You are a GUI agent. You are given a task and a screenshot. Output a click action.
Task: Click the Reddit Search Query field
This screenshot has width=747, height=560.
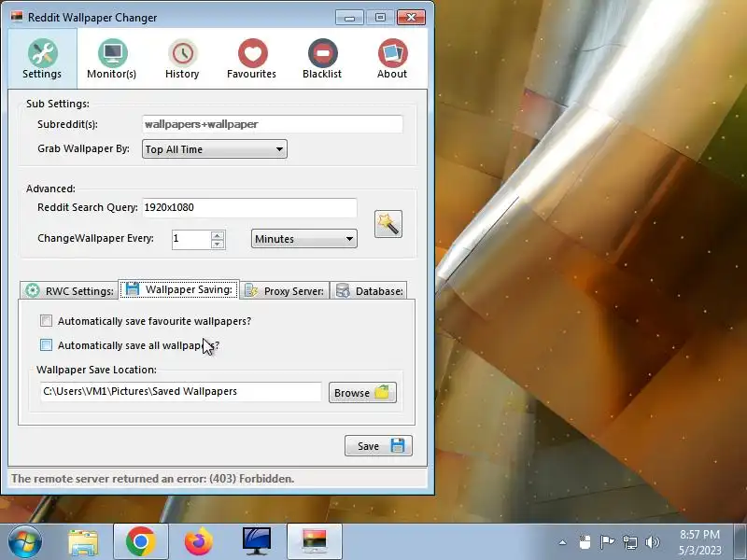249,207
